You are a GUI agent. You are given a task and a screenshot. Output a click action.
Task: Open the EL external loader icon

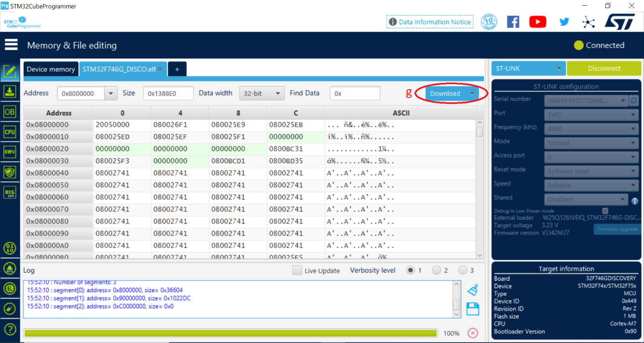point(10,288)
